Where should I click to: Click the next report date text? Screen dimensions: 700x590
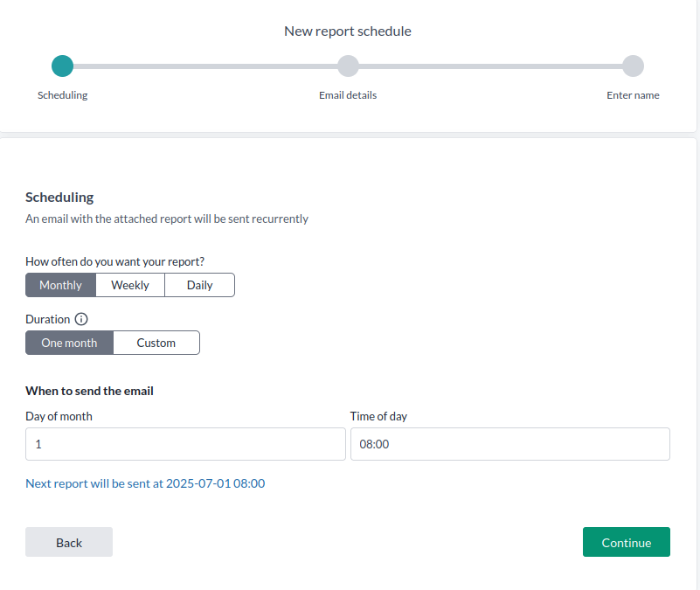tap(145, 483)
